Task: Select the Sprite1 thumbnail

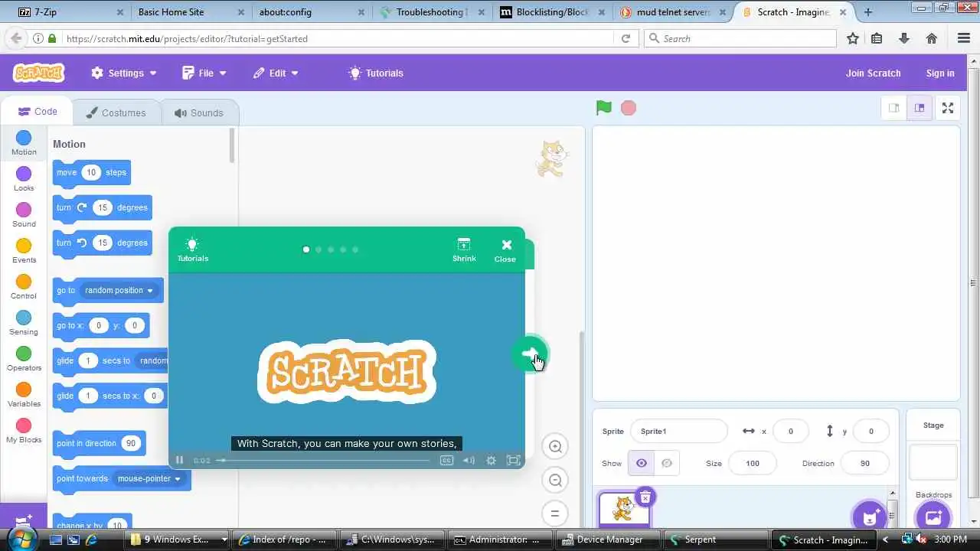Action: click(x=624, y=510)
